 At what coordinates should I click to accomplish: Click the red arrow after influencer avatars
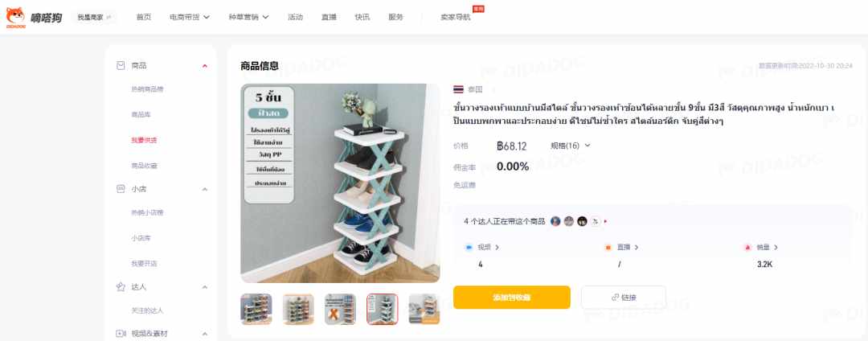click(606, 221)
